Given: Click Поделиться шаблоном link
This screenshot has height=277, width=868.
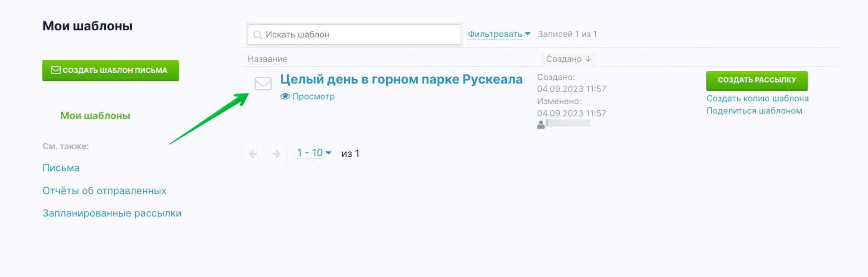Looking at the screenshot, I should pos(754,110).
